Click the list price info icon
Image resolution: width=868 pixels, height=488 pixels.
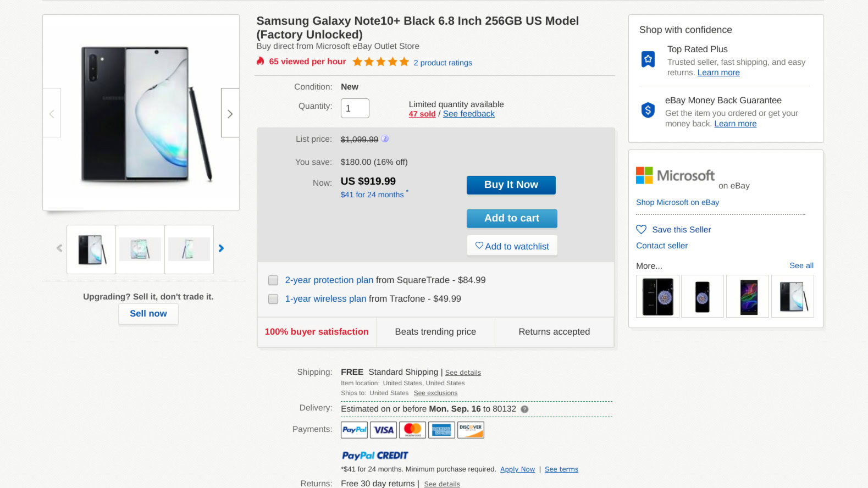tap(385, 139)
